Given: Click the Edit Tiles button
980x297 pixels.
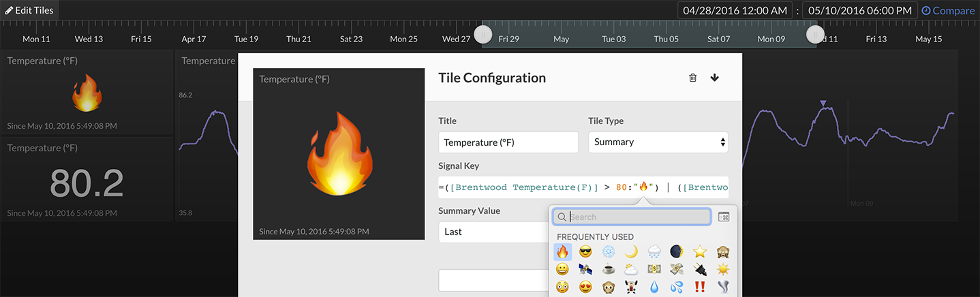Looking at the screenshot, I should click(29, 10).
